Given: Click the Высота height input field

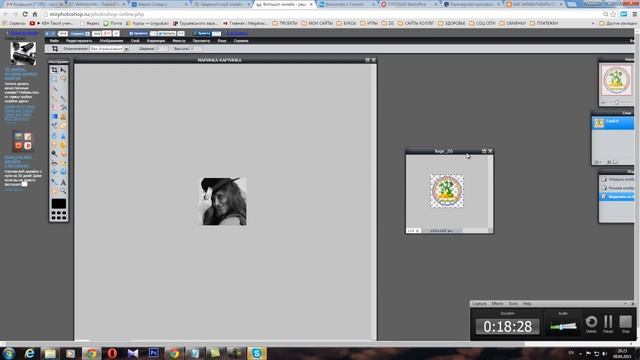Looking at the screenshot, I should tap(197, 49).
